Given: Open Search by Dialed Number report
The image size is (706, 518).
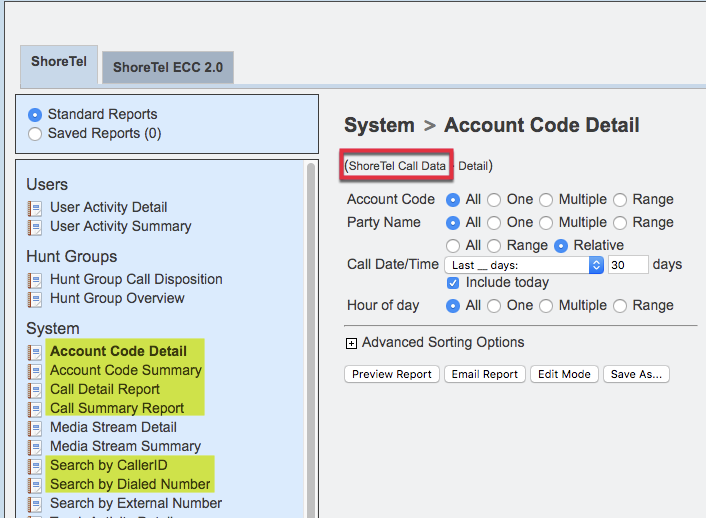Looking at the screenshot, I should (130, 485).
